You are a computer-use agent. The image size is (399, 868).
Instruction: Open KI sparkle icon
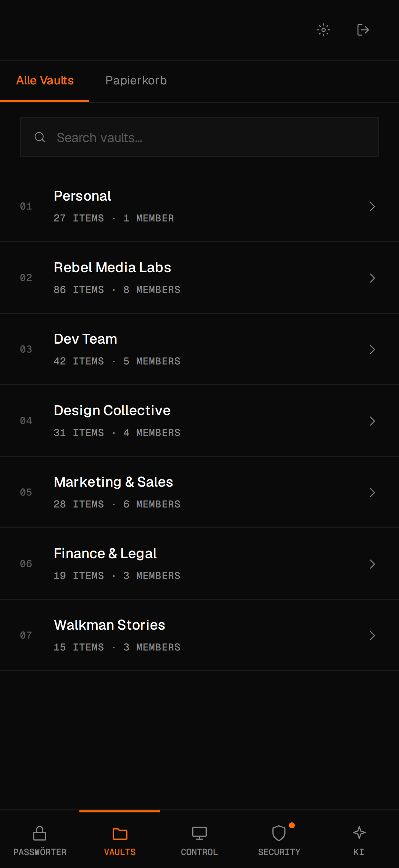359,833
